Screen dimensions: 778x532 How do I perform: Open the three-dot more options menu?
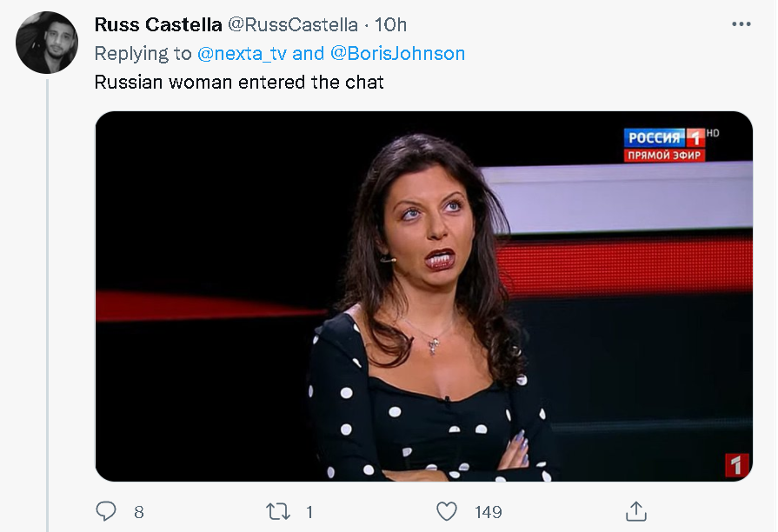click(x=741, y=24)
